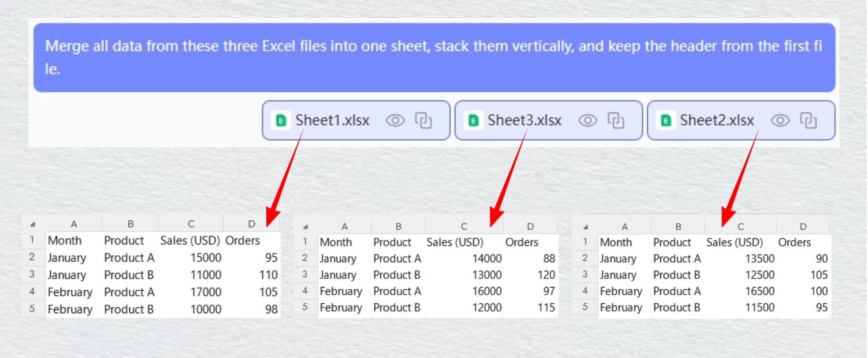
Task: Preview Sheet1.xlsx with the eye icon
Action: [x=395, y=121]
